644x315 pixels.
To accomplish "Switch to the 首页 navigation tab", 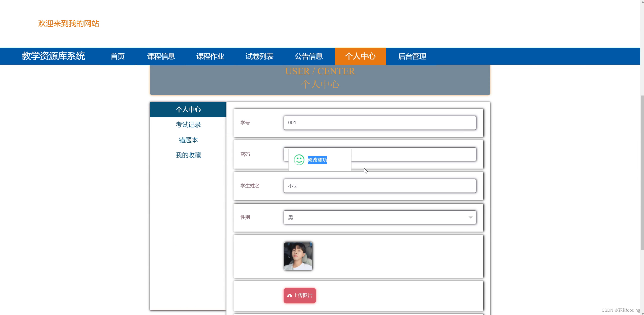I will [118, 56].
